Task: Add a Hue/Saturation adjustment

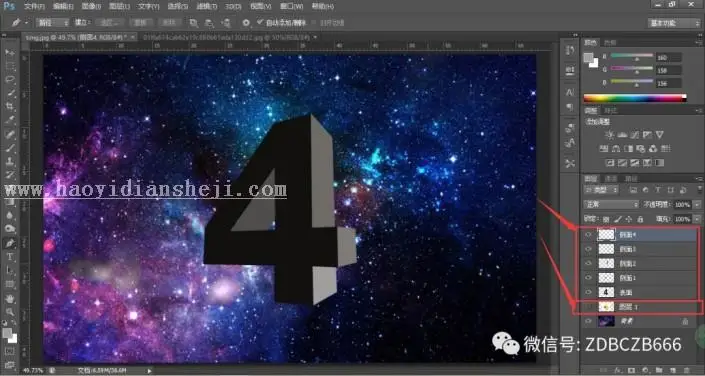Action: (604, 148)
